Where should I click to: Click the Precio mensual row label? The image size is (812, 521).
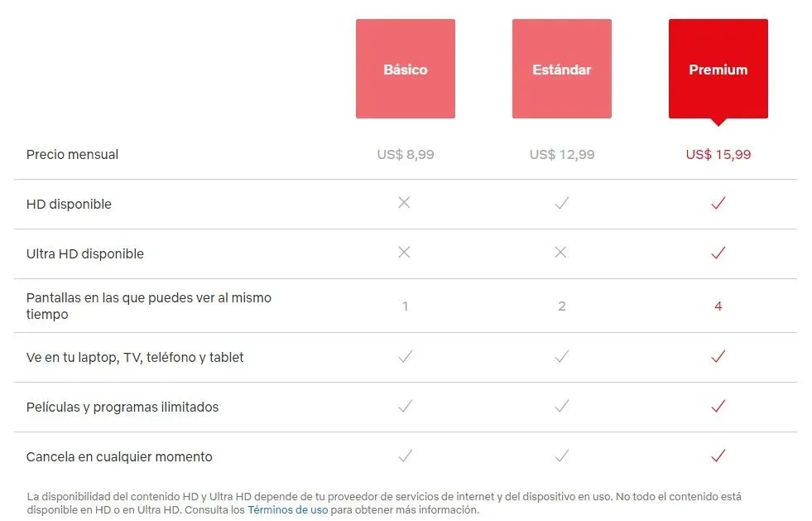[72, 154]
